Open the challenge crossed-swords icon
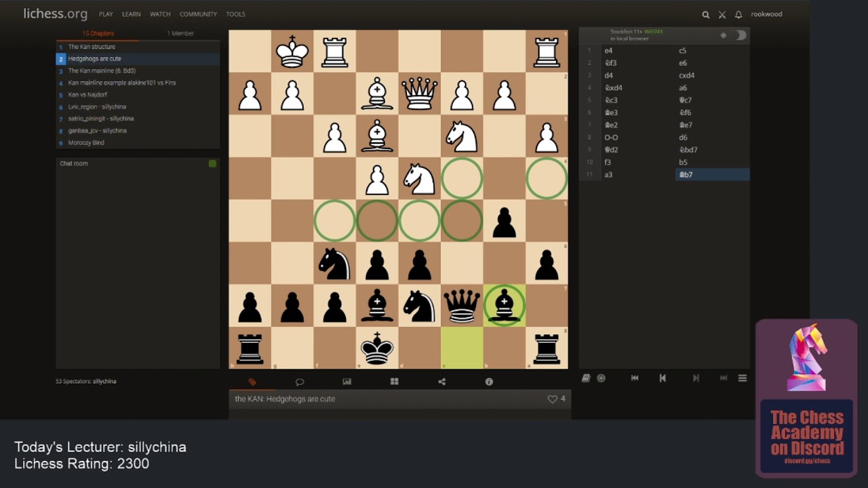The height and width of the screenshot is (488, 868). (x=722, y=14)
